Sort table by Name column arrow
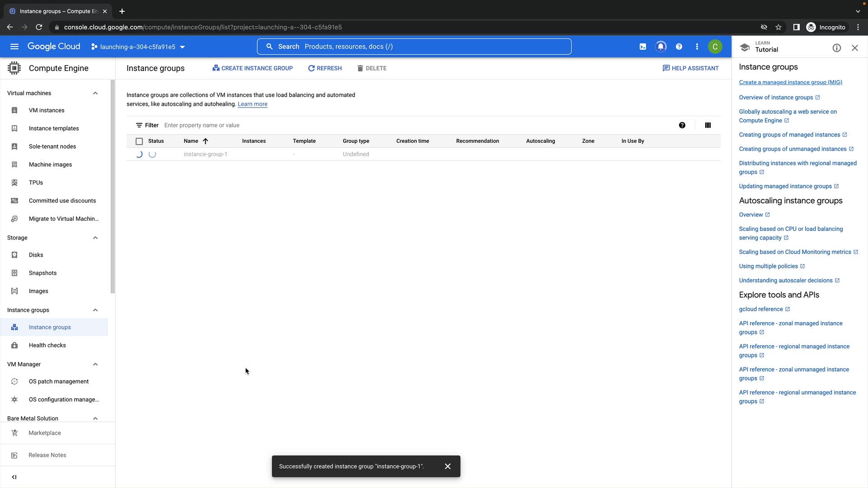This screenshot has height=488, width=868. pos(205,141)
